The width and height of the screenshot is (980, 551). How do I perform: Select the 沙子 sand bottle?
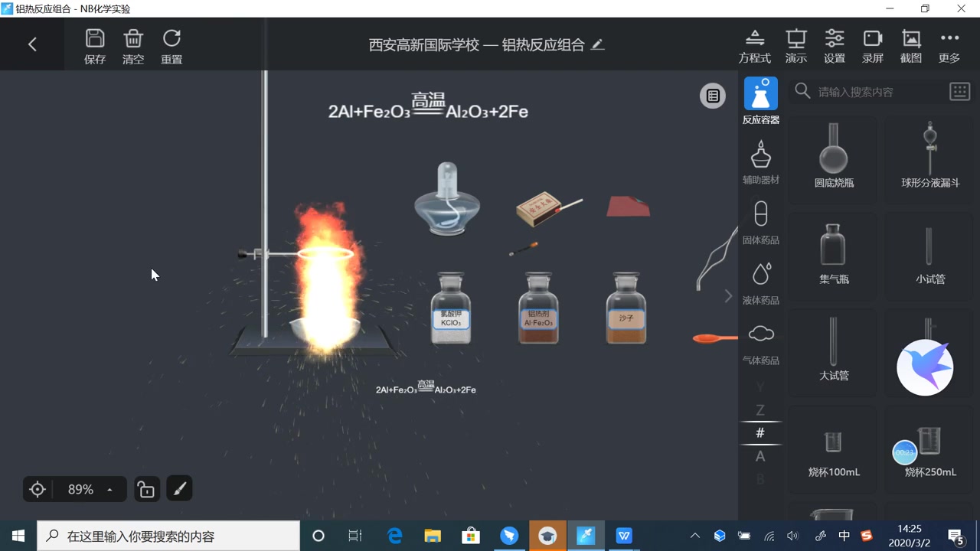coord(626,308)
